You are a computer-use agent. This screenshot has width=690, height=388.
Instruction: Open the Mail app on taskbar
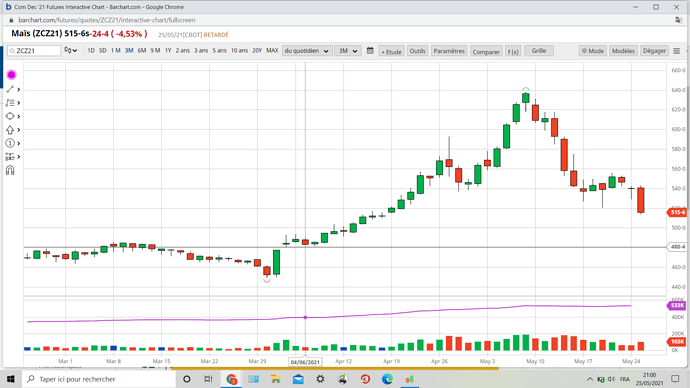click(298, 379)
